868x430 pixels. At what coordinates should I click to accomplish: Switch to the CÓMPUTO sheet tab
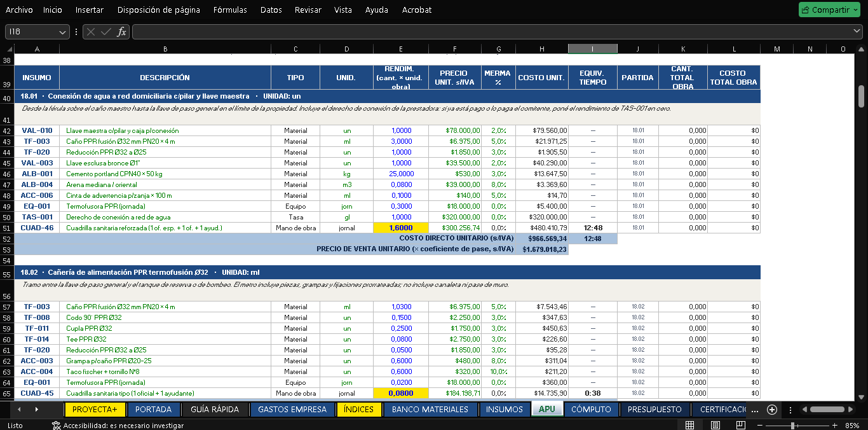click(591, 410)
